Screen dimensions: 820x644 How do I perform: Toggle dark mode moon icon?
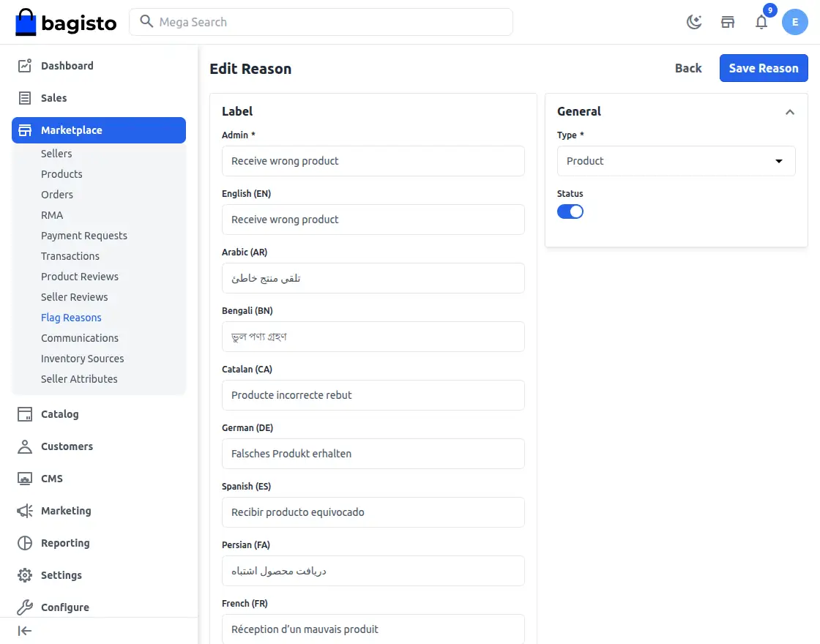pos(694,22)
